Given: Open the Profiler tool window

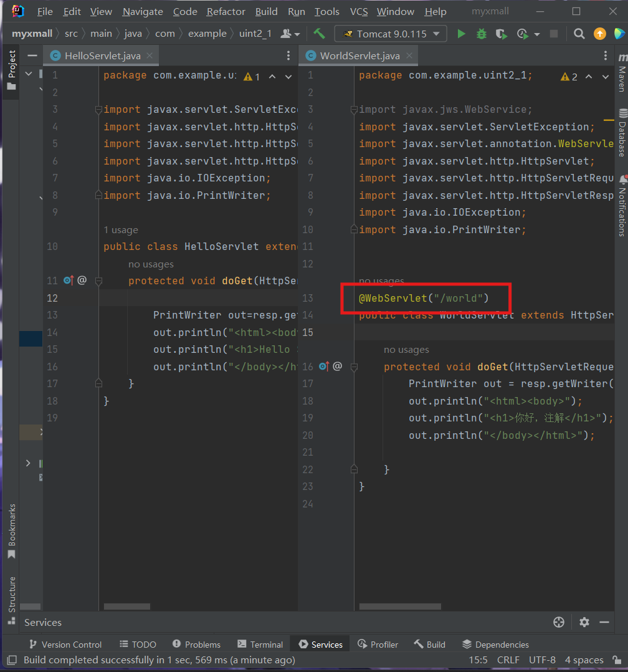Looking at the screenshot, I should [378, 644].
